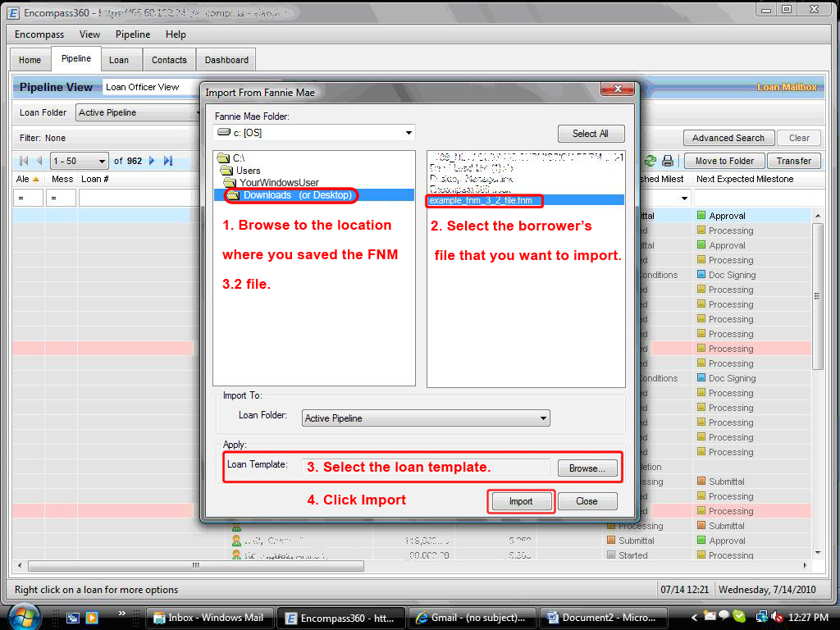Viewport: 840px width, 630px height.
Task: Go to the previous page of loans
Action: (x=39, y=161)
